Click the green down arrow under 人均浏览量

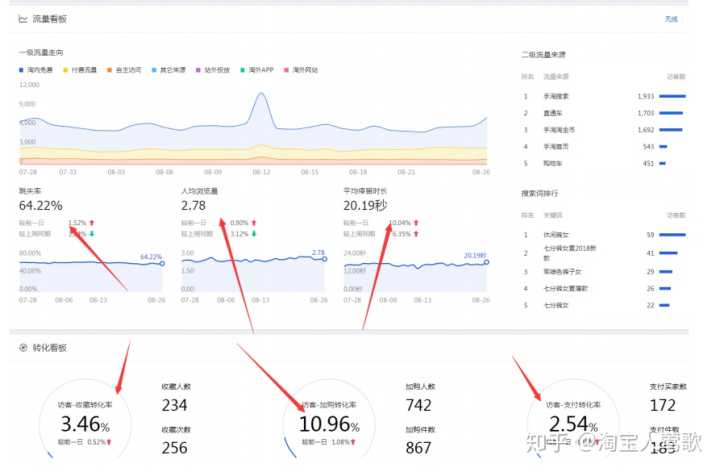point(255,233)
